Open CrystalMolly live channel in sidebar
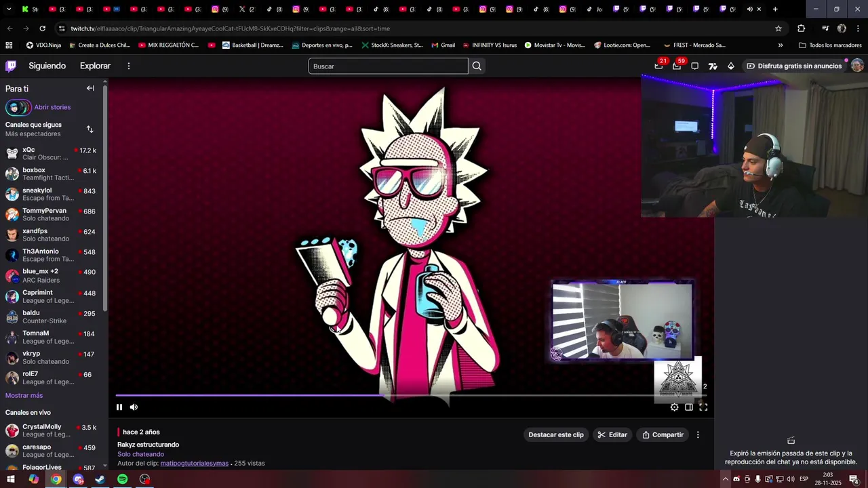The image size is (868, 488). click(x=52, y=430)
